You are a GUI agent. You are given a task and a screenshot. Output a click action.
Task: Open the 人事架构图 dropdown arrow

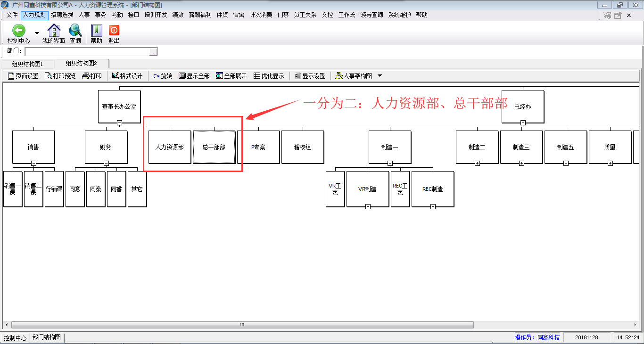click(x=380, y=76)
